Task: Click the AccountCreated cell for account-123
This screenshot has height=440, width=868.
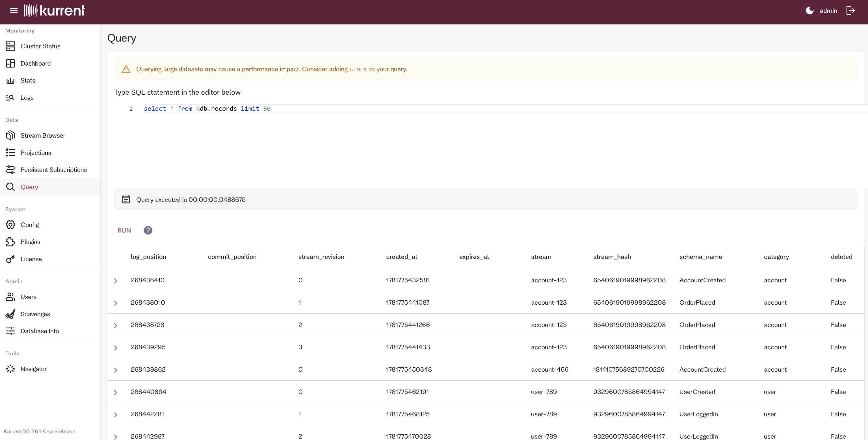Action: [702, 280]
